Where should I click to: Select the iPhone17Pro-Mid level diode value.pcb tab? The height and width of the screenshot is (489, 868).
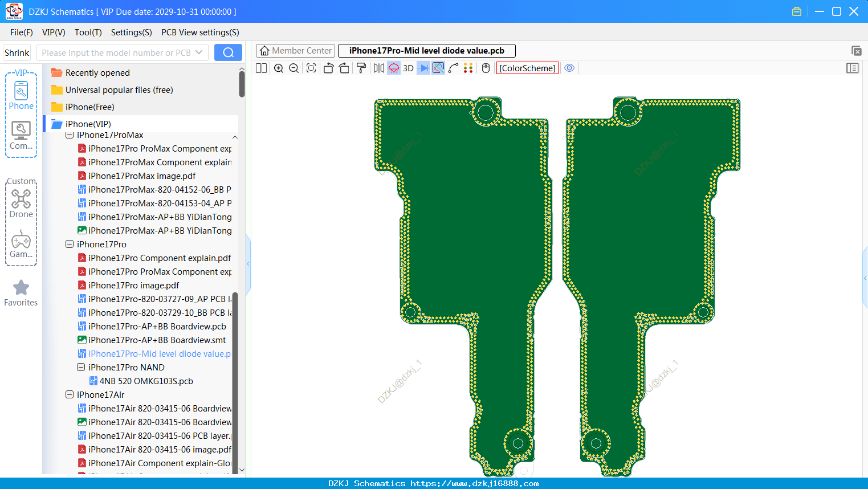427,51
